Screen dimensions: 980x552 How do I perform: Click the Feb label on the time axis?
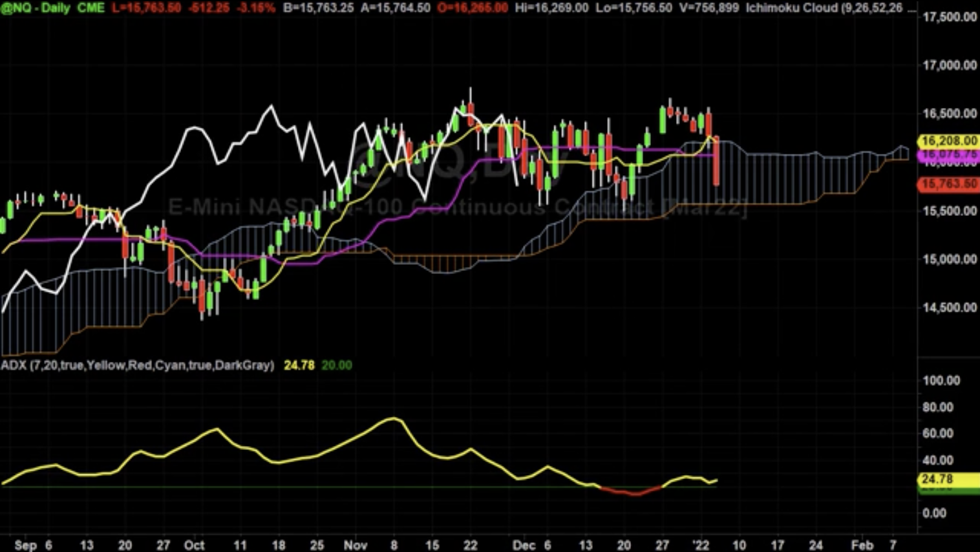coord(861,545)
